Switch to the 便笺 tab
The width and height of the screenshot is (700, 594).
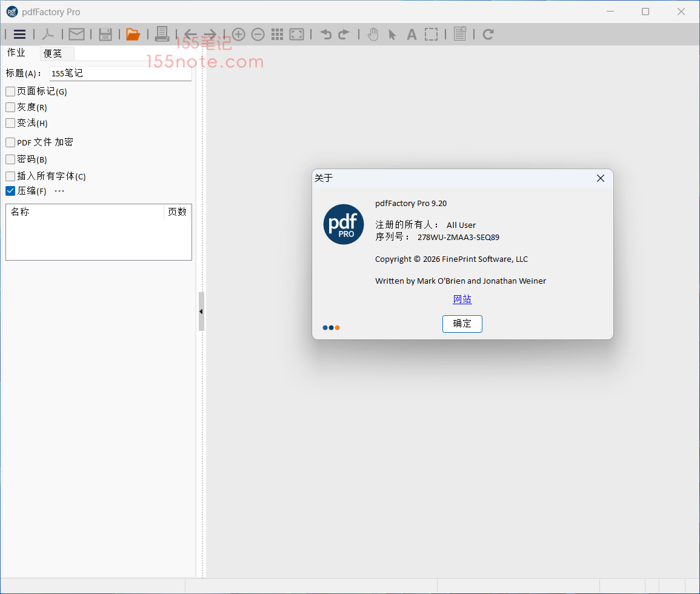pyautogui.click(x=53, y=53)
